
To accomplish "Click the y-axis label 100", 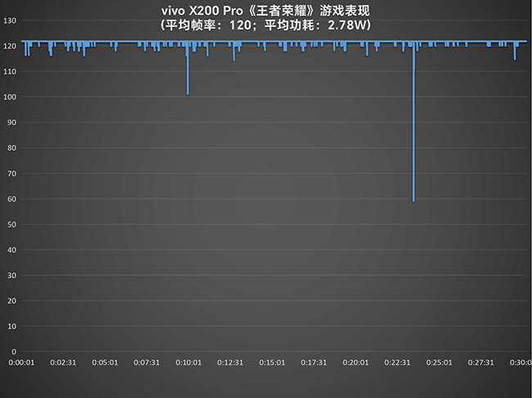I will [x=10, y=97].
